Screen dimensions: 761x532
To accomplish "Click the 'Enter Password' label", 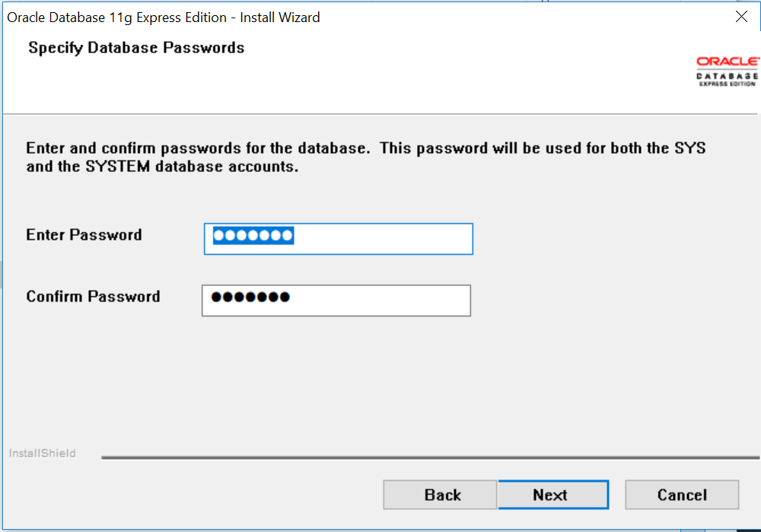I will point(84,235).
